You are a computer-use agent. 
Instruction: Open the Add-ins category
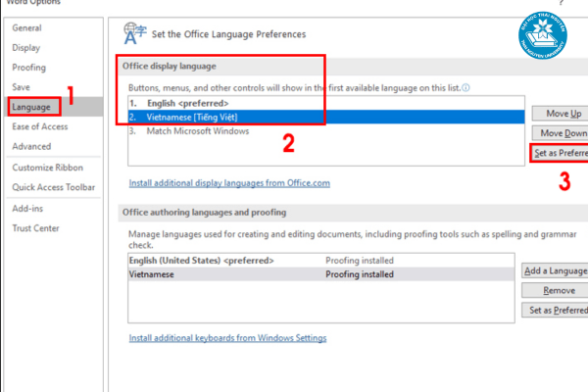point(27,209)
